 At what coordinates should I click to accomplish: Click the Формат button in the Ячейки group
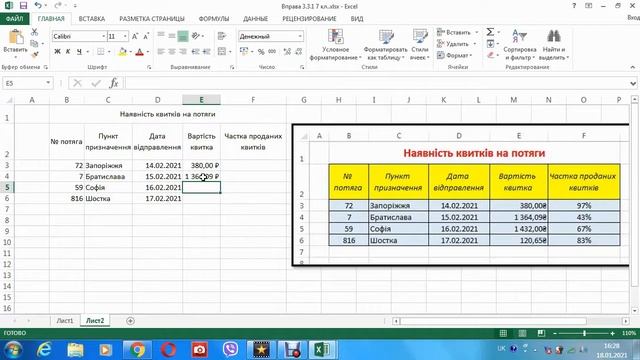[x=454, y=55]
